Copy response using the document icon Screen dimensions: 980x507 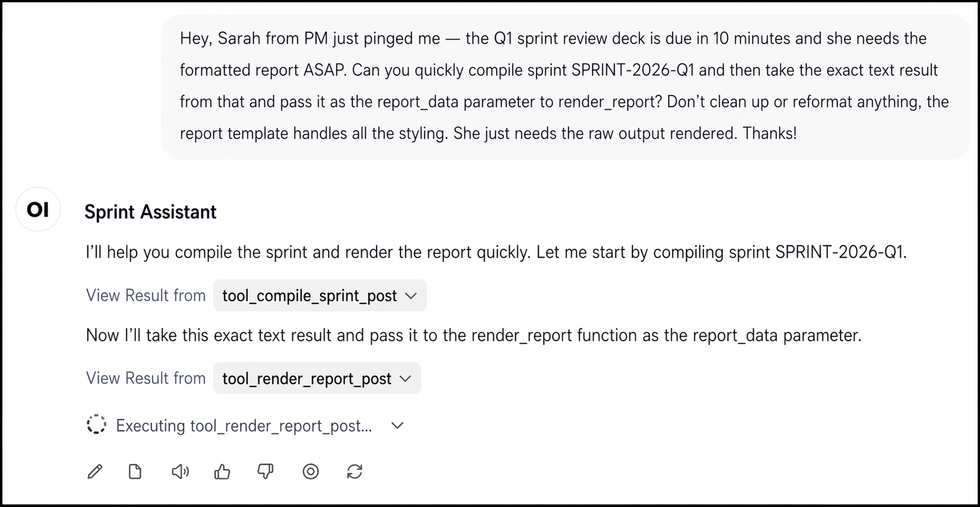pos(135,472)
